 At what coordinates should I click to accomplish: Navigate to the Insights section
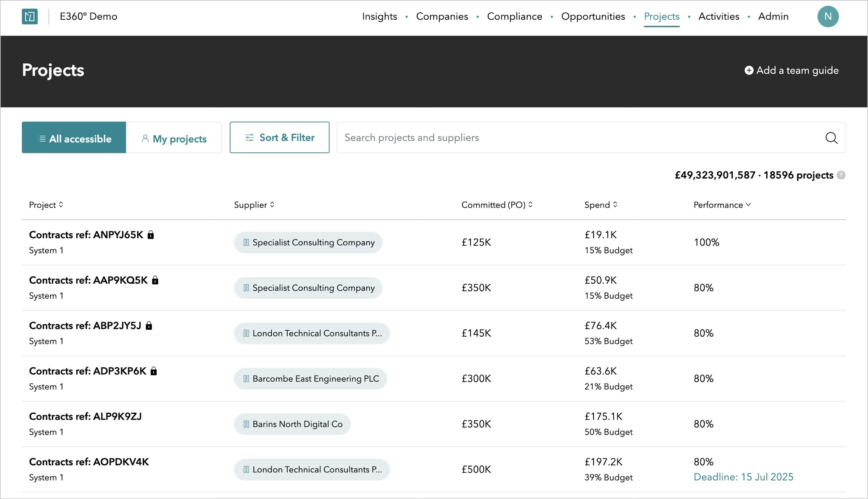point(379,16)
